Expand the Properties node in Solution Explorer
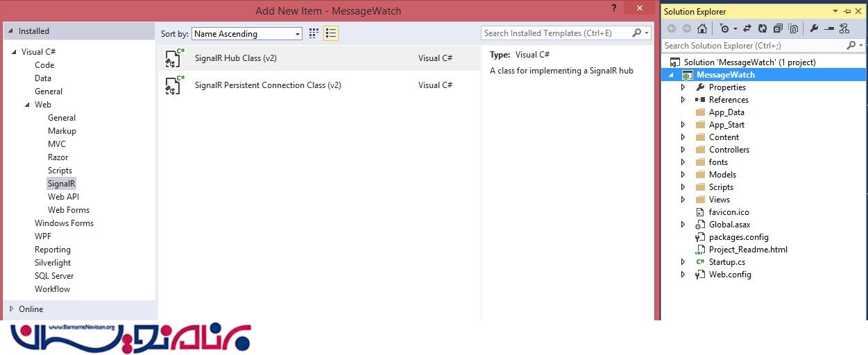This screenshot has width=868, height=355. pos(683,87)
